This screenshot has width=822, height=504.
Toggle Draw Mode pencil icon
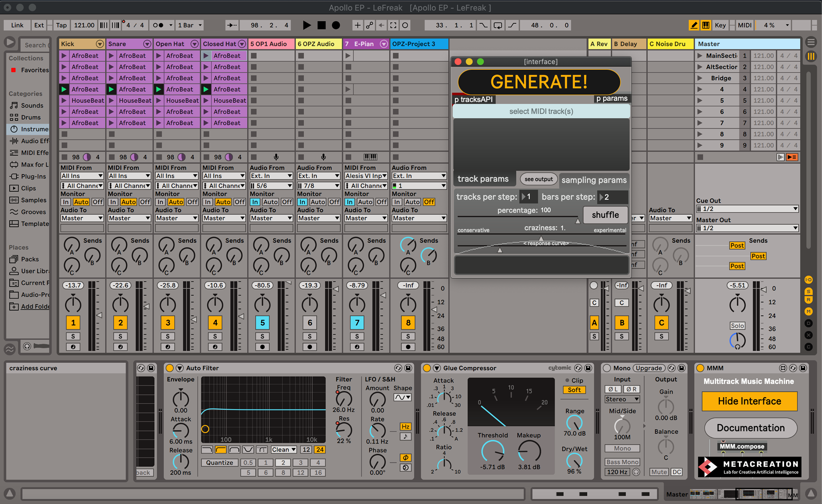(x=694, y=25)
